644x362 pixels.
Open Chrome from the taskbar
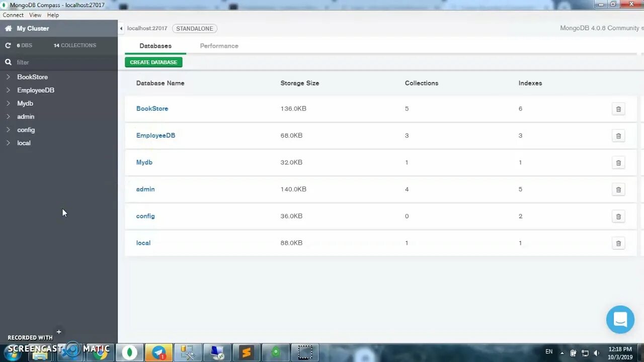(101, 352)
